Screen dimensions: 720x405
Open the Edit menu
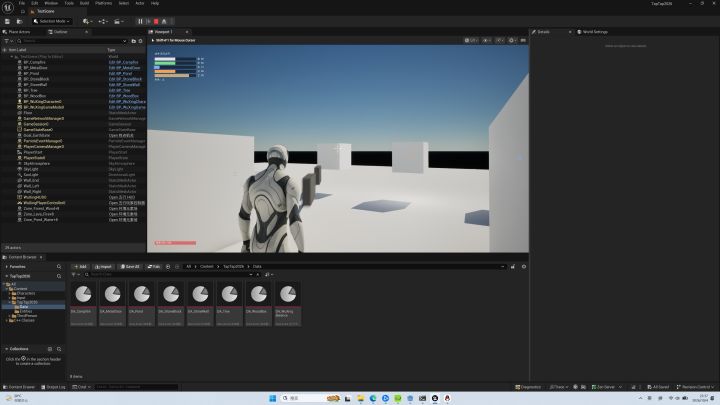tap(34, 3)
